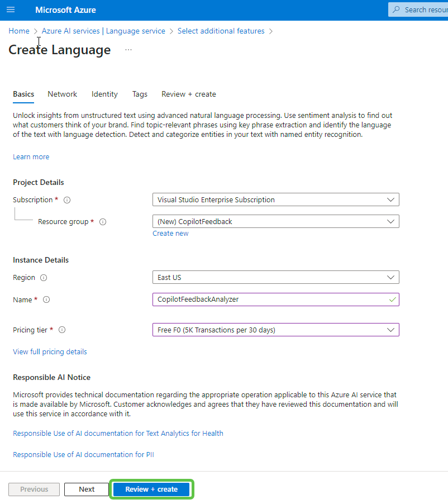The height and width of the screenshot is (504, 448).
Task: Click the Next button
Action: point(87,489)
